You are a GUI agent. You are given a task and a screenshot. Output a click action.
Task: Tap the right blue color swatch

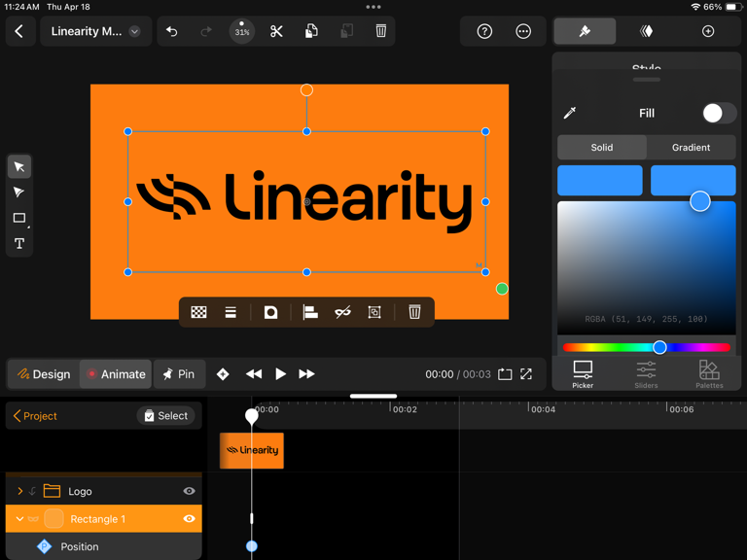point(694,181)
